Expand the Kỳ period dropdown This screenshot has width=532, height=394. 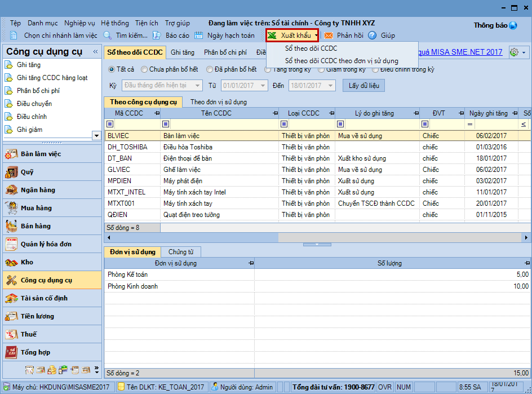(x=197, y=86)
